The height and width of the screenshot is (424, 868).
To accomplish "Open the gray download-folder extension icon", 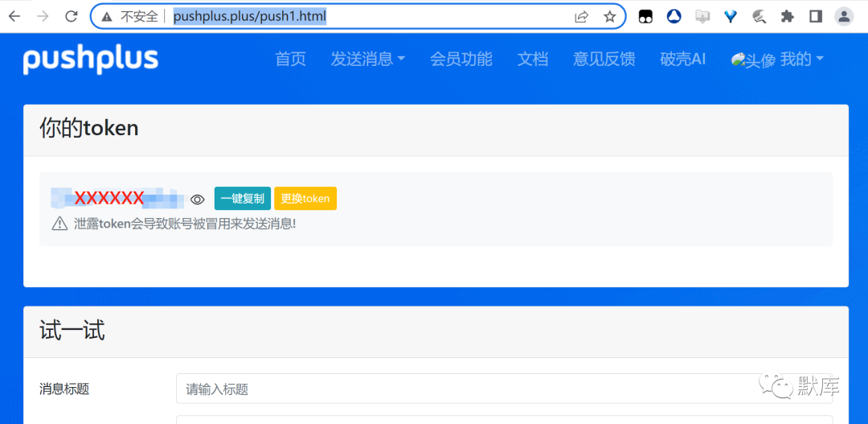I will click(702, 17).
